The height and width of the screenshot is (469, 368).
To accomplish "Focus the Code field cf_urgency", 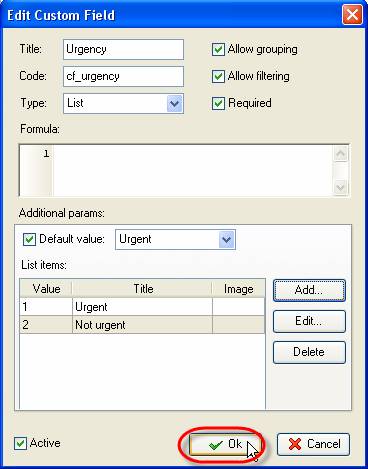I will (x=123, y=77).
